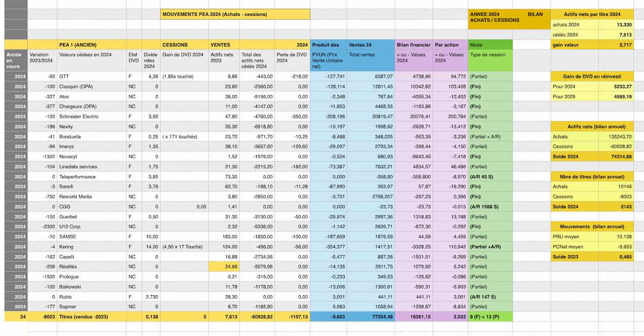This screenshot has height=336, width=644.
Task: Select the MOUVEMENTS PEA 2024 title cell
Action: (x=235, y=14)
